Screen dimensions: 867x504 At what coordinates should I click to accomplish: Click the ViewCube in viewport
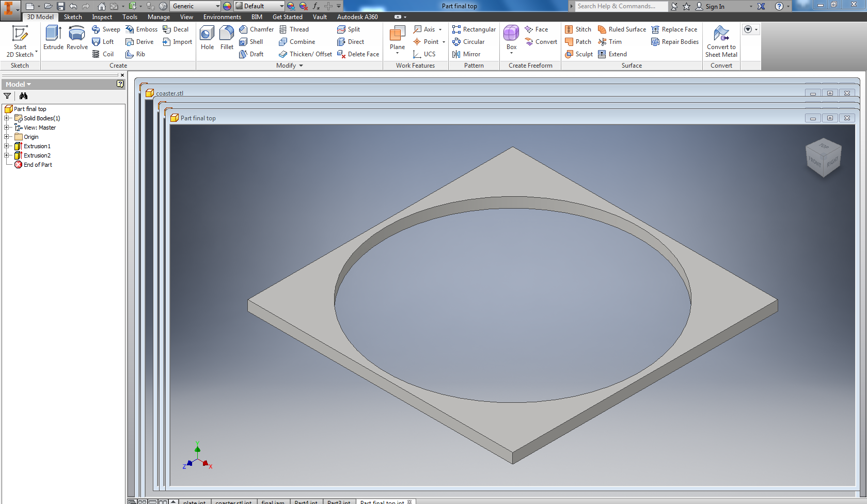[824, 158]
